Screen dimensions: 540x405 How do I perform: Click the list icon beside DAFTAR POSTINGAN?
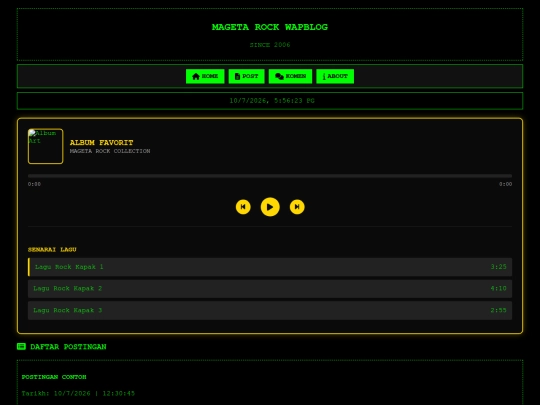pyautogui.click(x=21, y=346)
